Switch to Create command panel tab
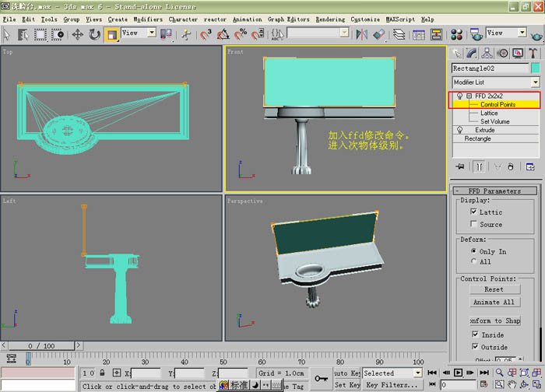The height and width of the screenshot is (392, 545). tap(456, 53)
